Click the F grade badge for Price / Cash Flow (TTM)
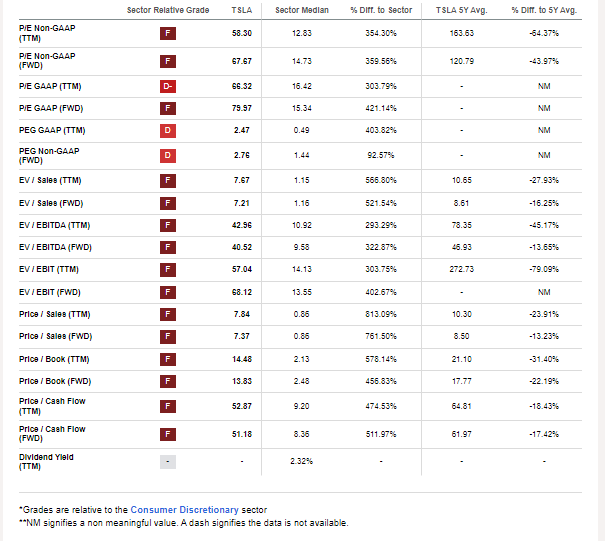This screenshot has height=541, width=605. 168,406
